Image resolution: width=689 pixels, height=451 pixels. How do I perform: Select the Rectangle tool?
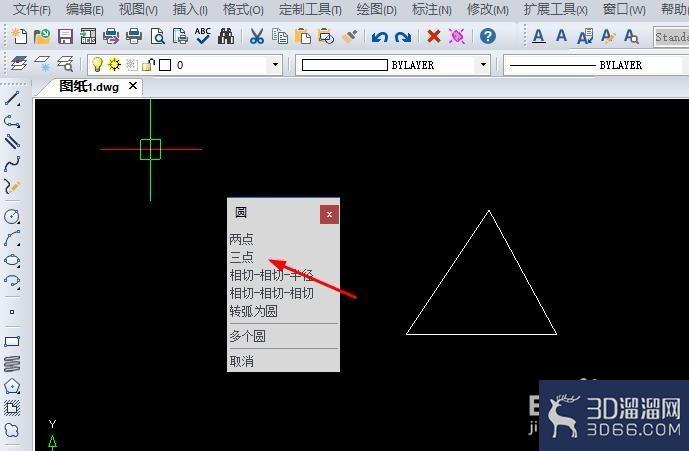point(12,342)
